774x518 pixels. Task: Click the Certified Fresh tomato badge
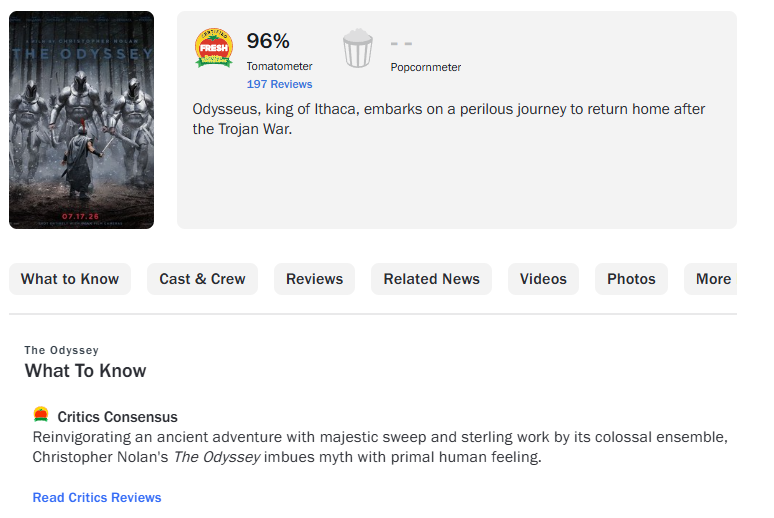[214, 48]
